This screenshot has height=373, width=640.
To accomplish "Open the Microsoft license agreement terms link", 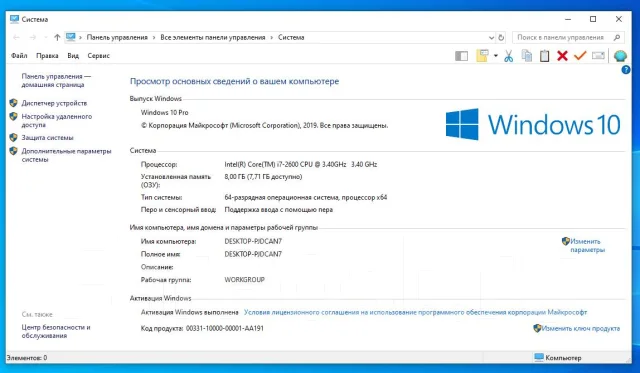I will [x=415, y=312].
